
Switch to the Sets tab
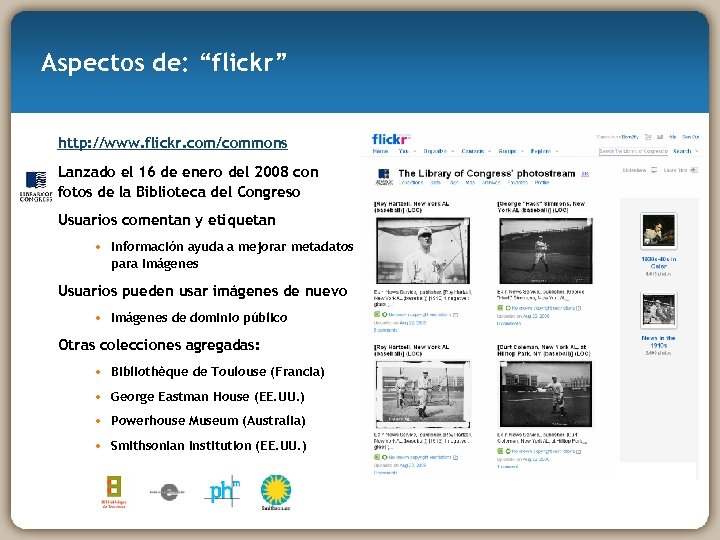coord(435,182)
